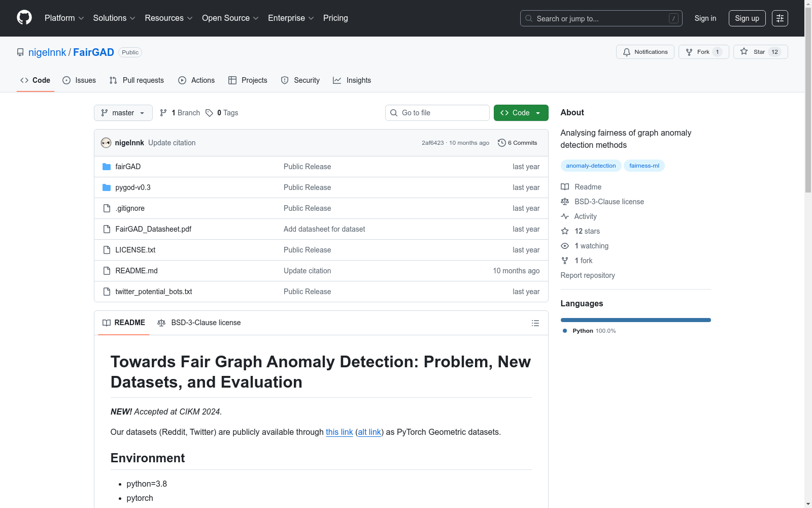This screenshot has width=812, height=508.
Task: Select the Code repository tab
Action: 36,80
